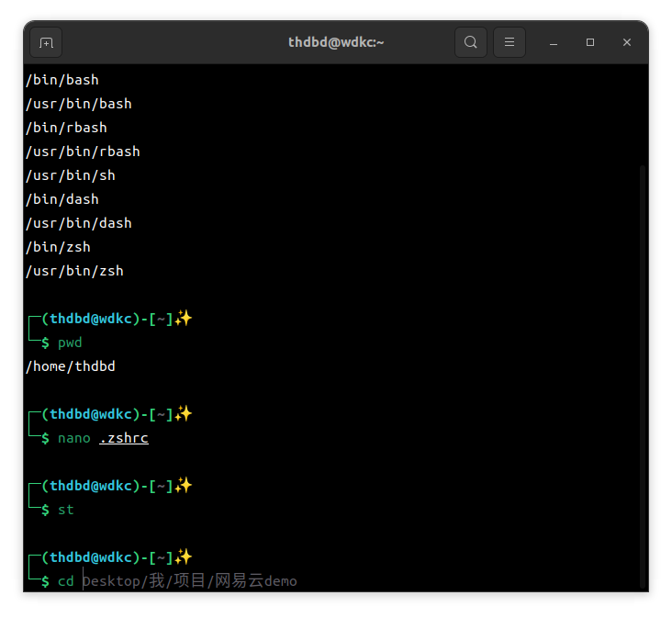Viewport: 672px width, 618px height.
Task: Click the sparkle emoji above cd command
Action: pyautogui.click(x=184, y=557)
